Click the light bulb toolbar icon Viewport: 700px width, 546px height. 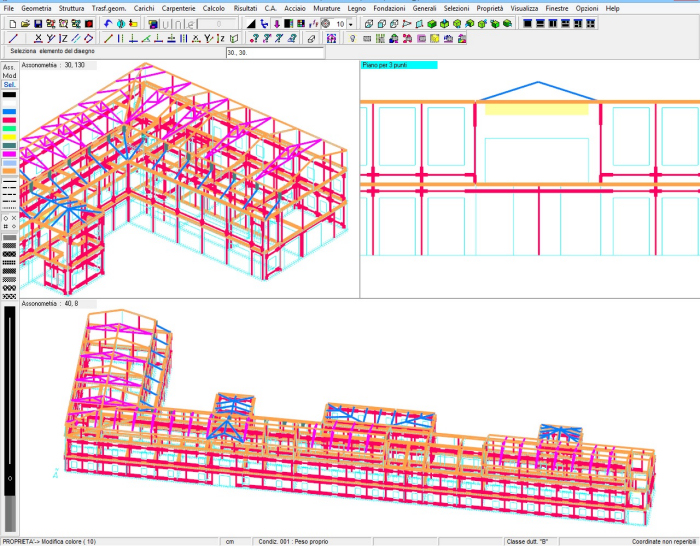tap(352, 38)
